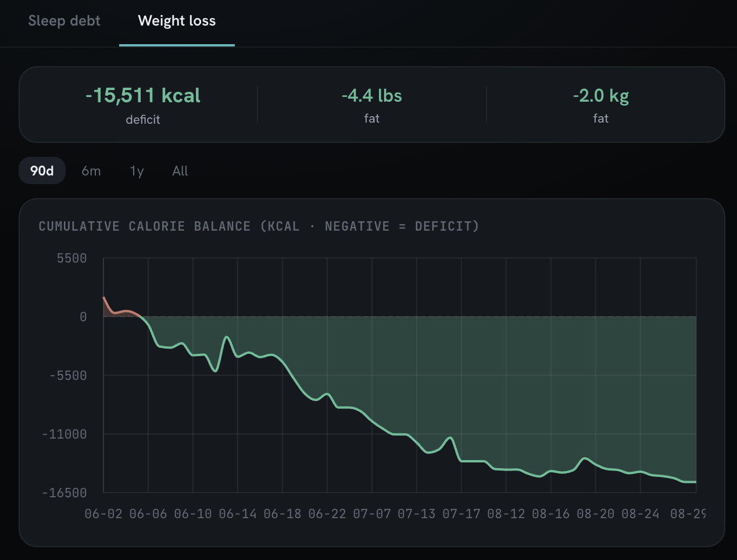Click the 07-17 date label
Viewport: 737px width, 560px height.
click(461, 514)
